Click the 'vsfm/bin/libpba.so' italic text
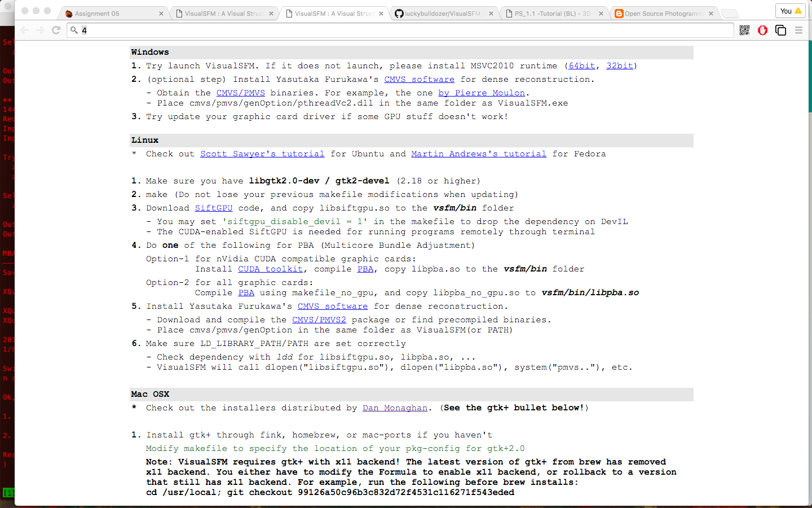 (x=590, y=293)
